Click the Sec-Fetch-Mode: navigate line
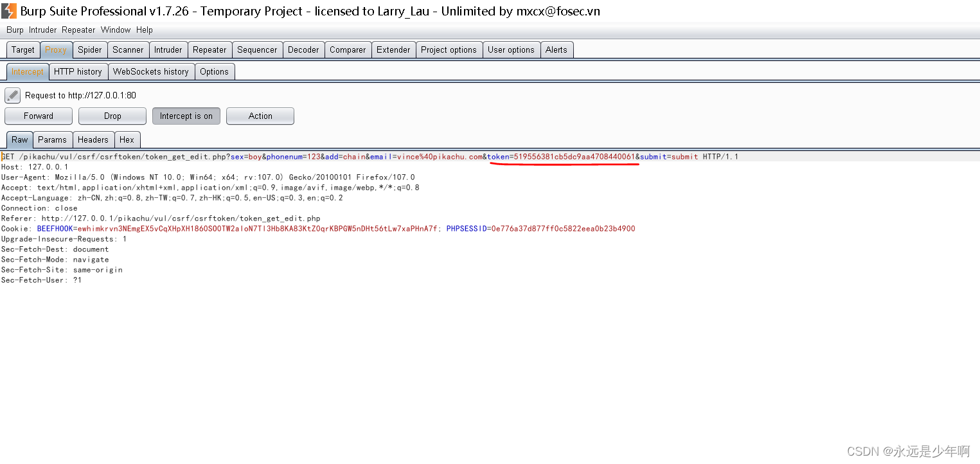This screenshot has width=980, height=464. (55, 260)
